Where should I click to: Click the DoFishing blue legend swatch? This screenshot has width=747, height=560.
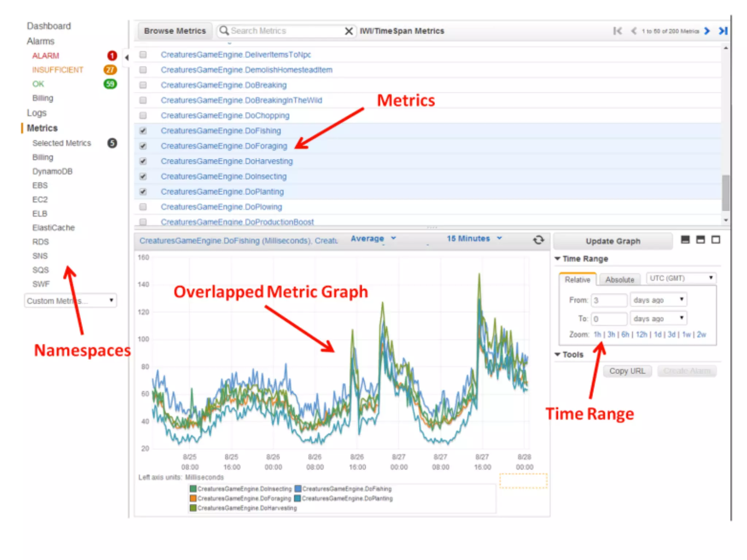(298, 489)
